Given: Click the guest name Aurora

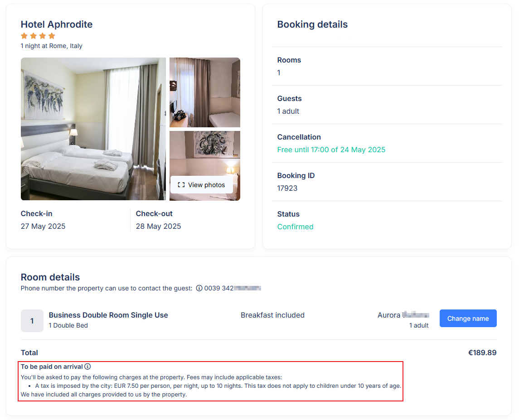Looking at the screenshot, I should click(x=388, y=315).
